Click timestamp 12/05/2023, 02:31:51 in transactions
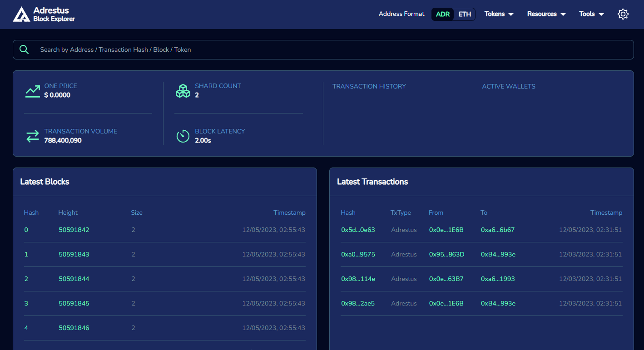 tap(590, 230)
